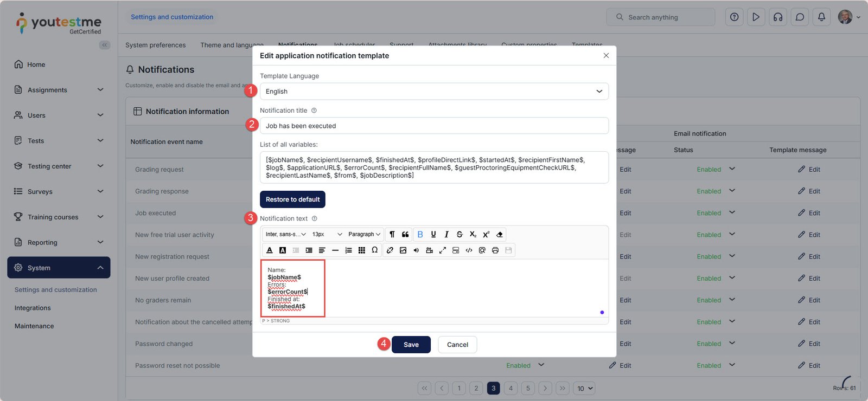Viewport: 868px width, 401px height.
Task: Toggle subscript formatting in the editor
Action: (473, 235)
